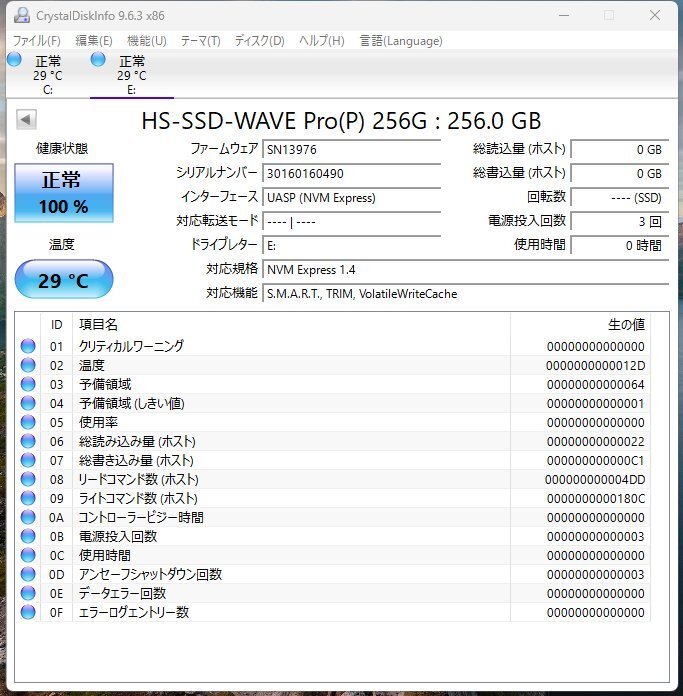
Task: Click the interface field UASP (NVM Express)
Action: [351, 198]
